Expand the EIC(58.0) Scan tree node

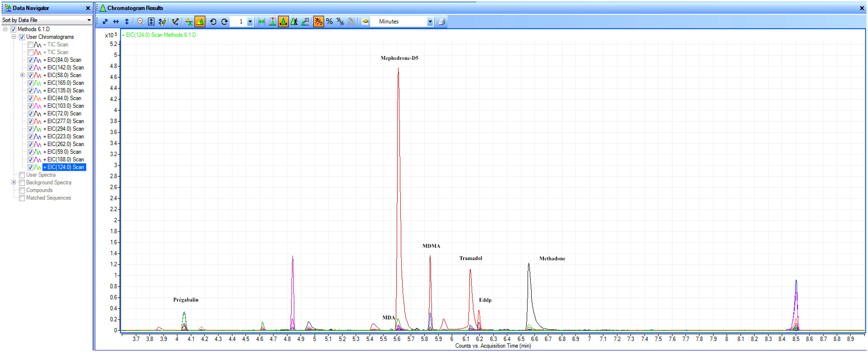coord(22,75)
